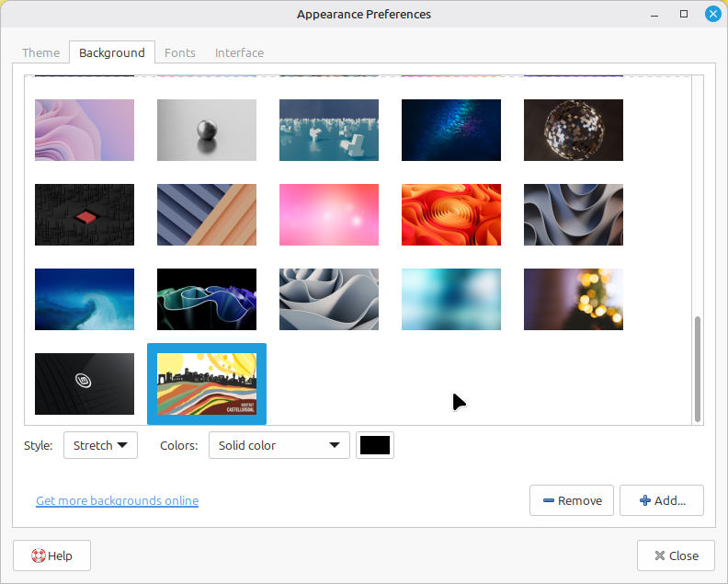The image size is (728, 584).
Task: Open Get more backgrounds online link
Action: click(x=117, y=500)
